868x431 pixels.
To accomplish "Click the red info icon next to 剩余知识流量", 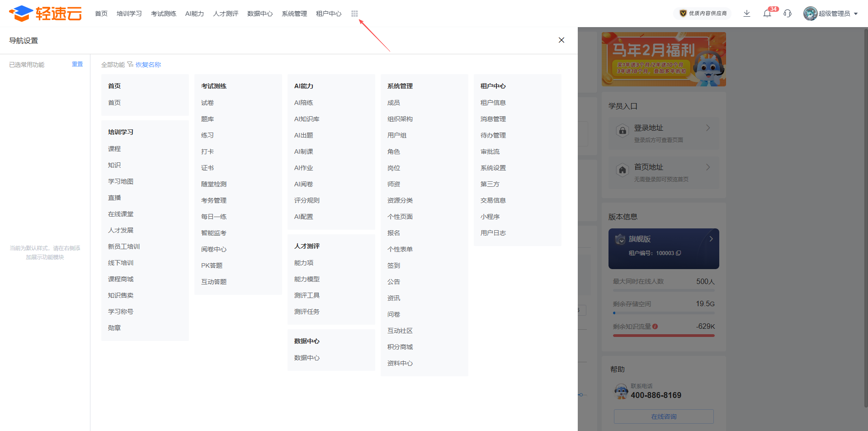I will coord(655,327).
